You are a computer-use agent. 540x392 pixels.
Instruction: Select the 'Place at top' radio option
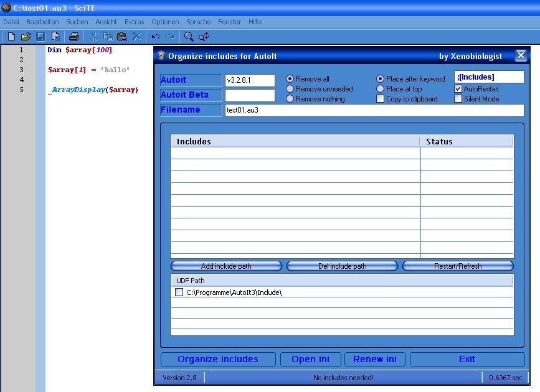(x=380, y=89)
